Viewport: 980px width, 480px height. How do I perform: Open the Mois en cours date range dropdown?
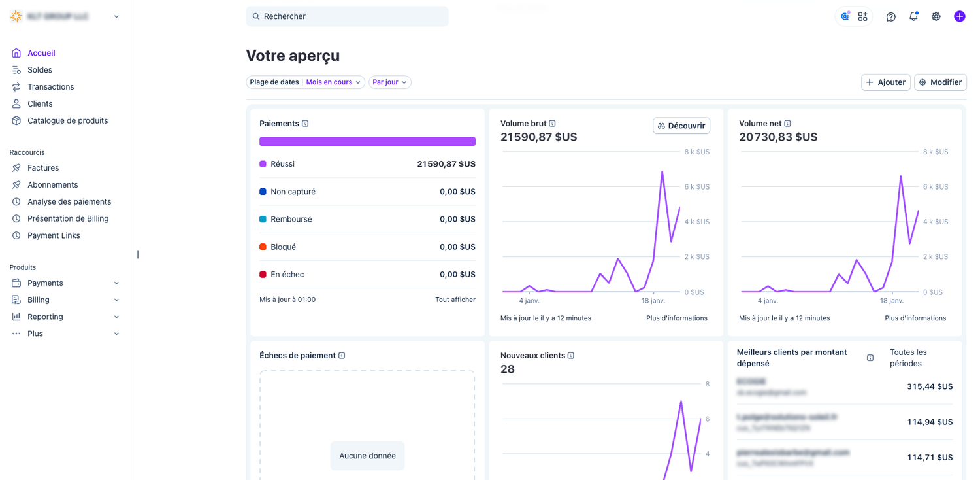[333, 82]
